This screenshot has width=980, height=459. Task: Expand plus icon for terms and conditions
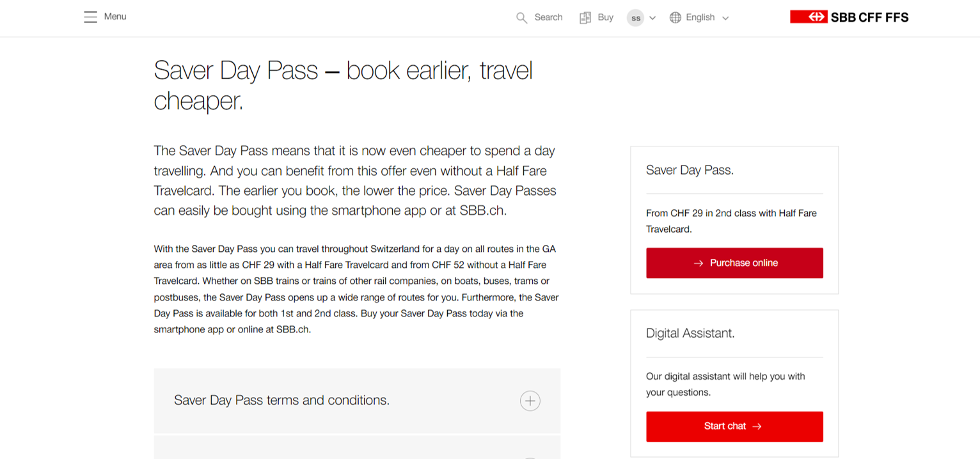click(x=530, y=401)
